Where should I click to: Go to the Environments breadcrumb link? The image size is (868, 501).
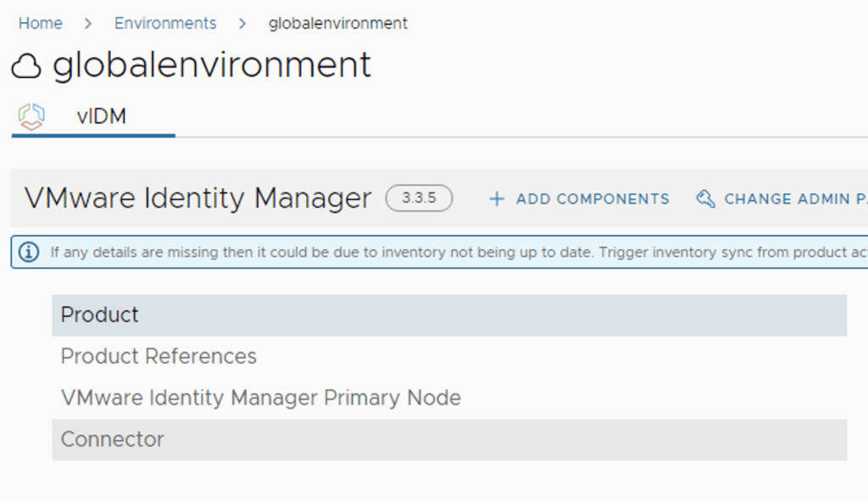(165, 24)
